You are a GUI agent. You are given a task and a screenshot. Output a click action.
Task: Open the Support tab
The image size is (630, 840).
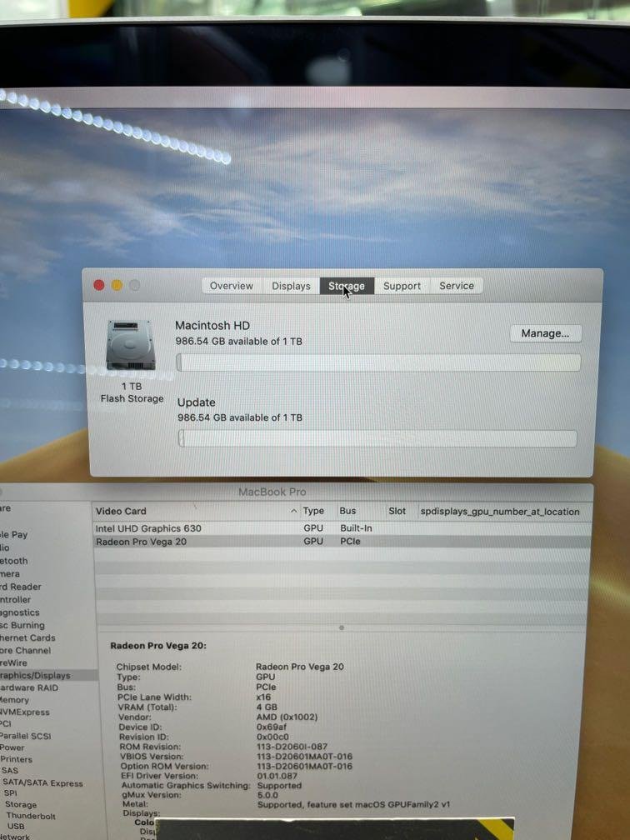[402, 286]
